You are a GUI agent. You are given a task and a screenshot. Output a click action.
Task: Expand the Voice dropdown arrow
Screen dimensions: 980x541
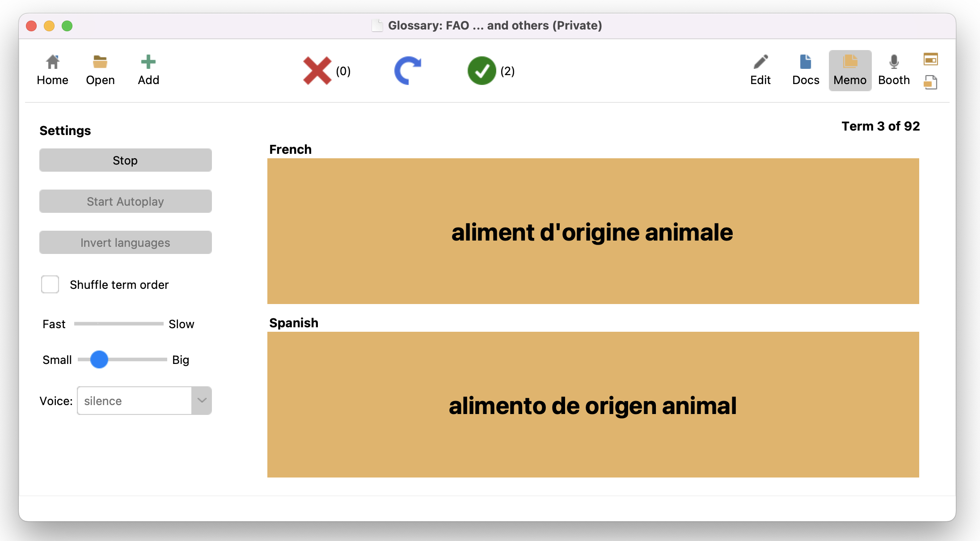pos(202,401)
